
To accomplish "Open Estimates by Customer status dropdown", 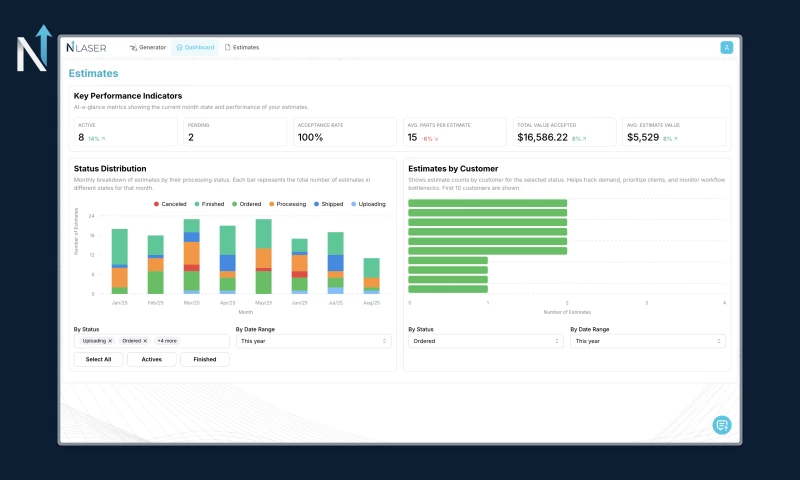I will click(x=485, y=341).
